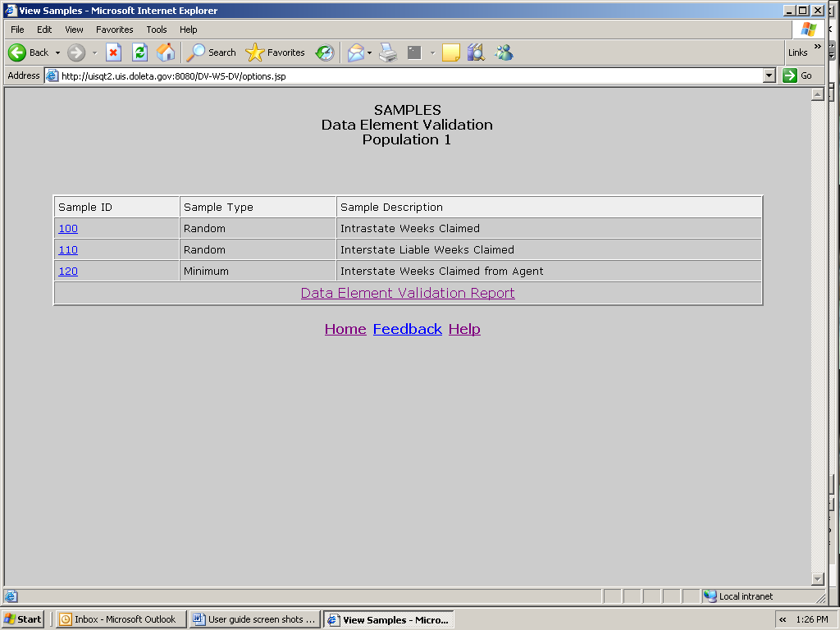Screen dimensions: 840x630
Task: Open sample ID 120 link
Action: (x=68, y=272)
